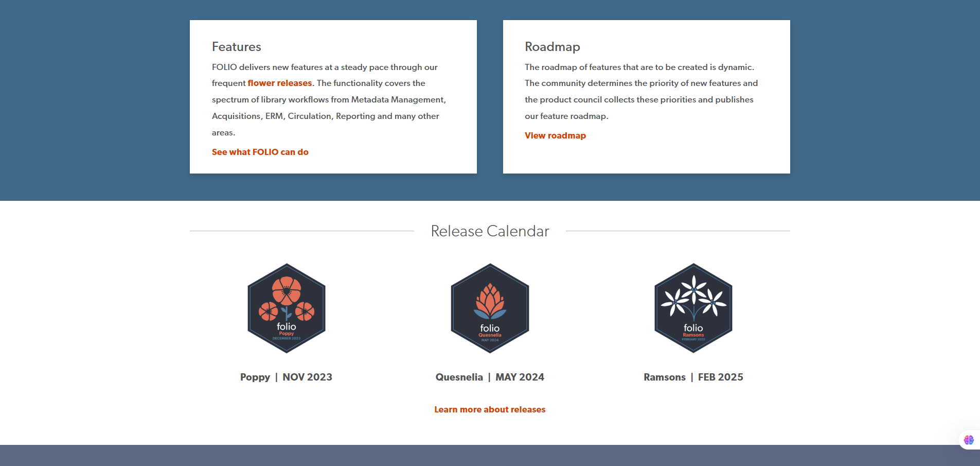Open the View roadmap link
This screenshot has width=980, height=466.
point(555,135)
